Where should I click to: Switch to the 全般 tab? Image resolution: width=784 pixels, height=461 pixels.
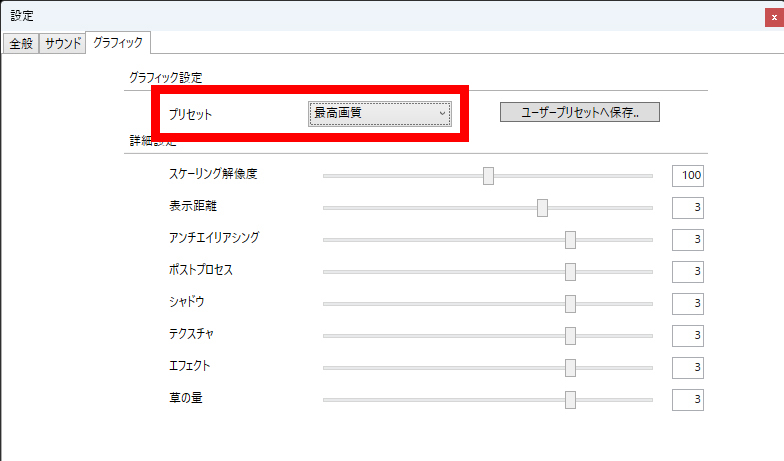point(20,44)
